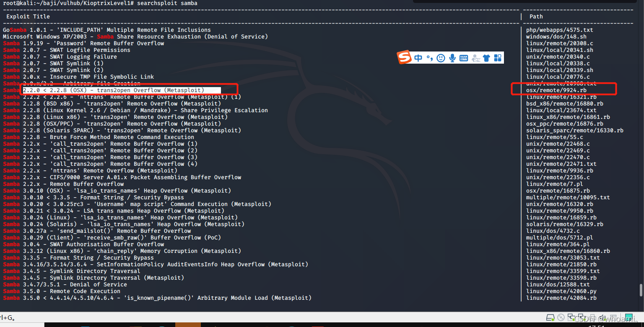Select Samba 3.4.5 Symlink Directory Traversal (Metasploit)

(93, 278)
